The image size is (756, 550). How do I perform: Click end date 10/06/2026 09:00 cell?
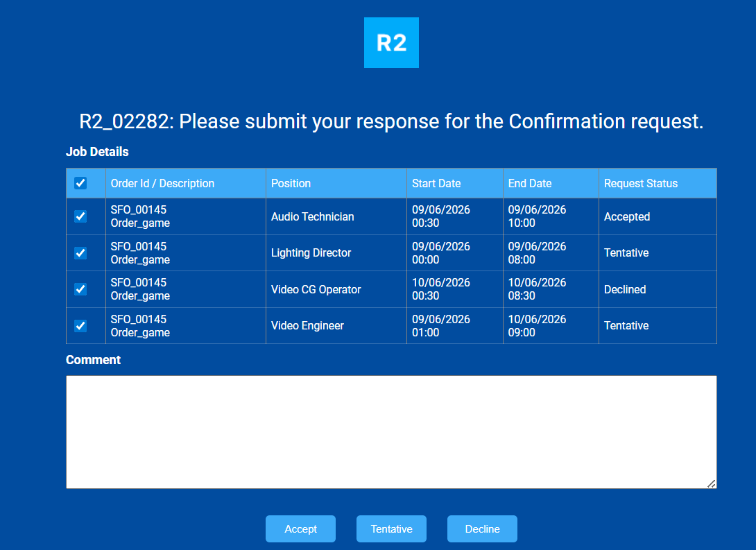point(551,326)
